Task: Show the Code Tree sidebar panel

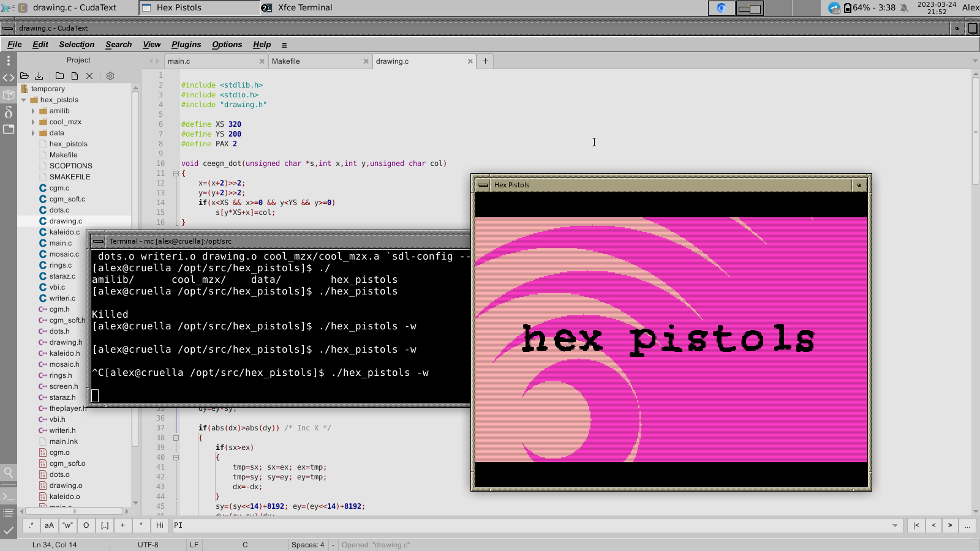Action: pos(9,78)
